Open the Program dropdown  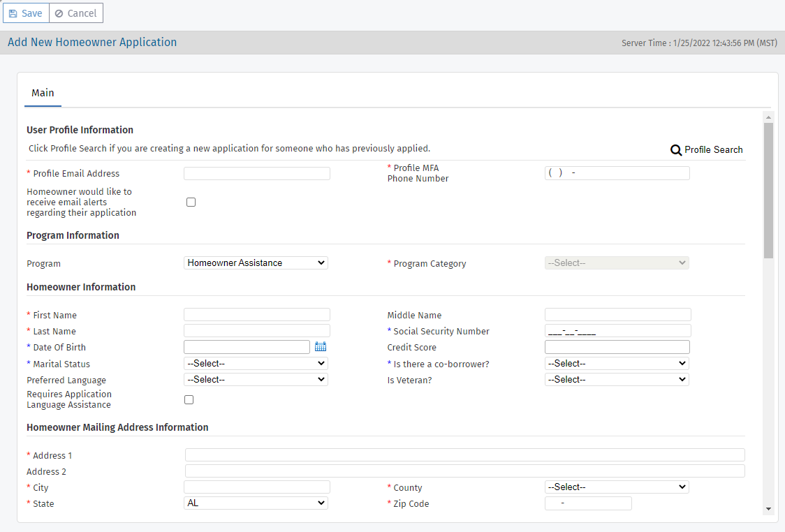point(256,263)
